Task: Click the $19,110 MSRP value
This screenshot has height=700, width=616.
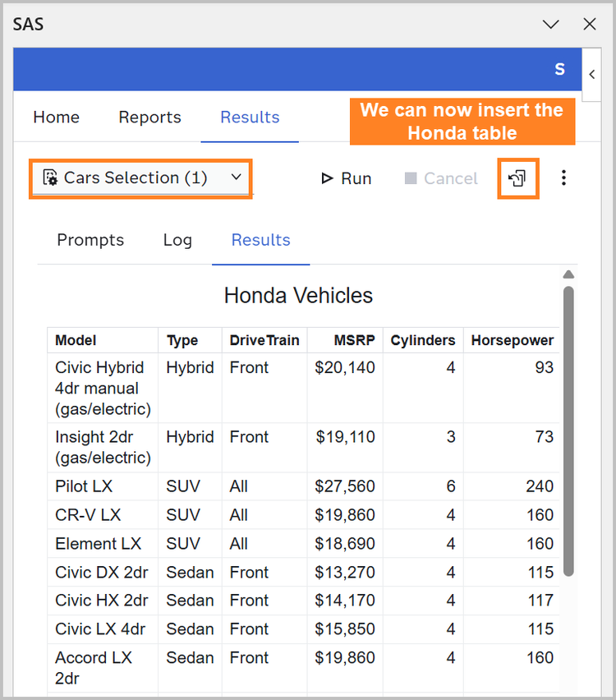Action: (346, 436)
